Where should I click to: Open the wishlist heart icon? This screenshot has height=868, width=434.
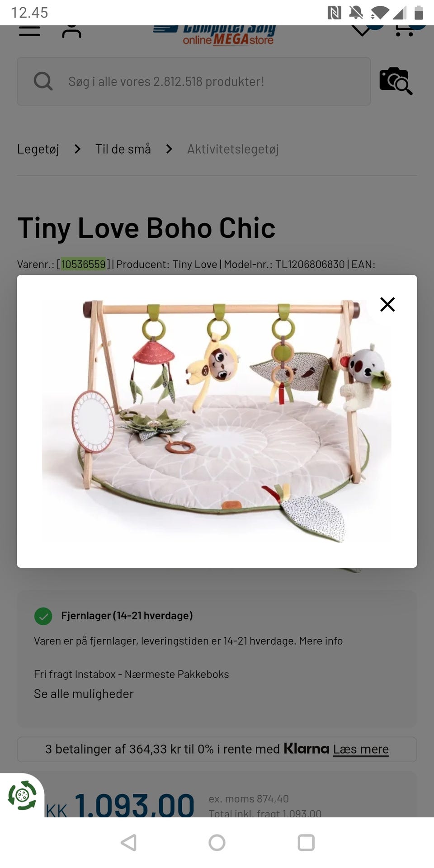point(362,31)
